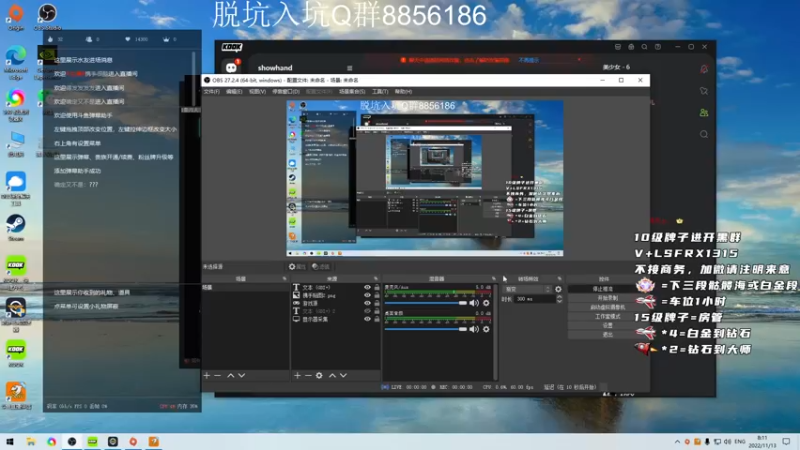Expand hidden system tray icons chevron
This screenshot has width=800, height=450.
pyautogui.click(x=677, y=442)
